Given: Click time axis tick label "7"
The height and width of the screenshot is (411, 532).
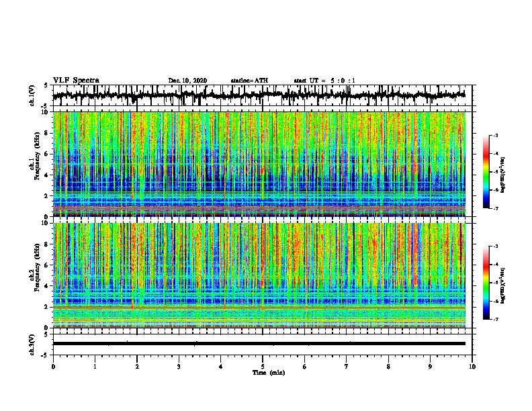Looking at the screenshot, I should pos(347,367).
